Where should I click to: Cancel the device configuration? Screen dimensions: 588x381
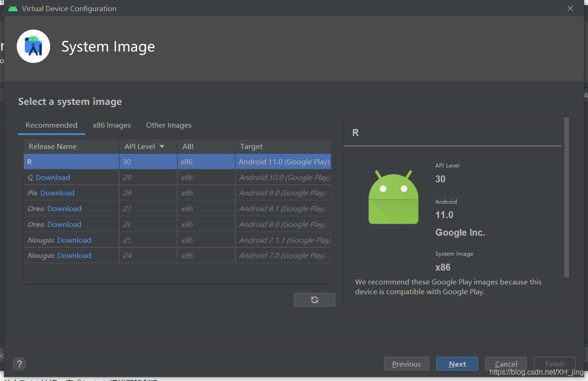coord(506,364)
